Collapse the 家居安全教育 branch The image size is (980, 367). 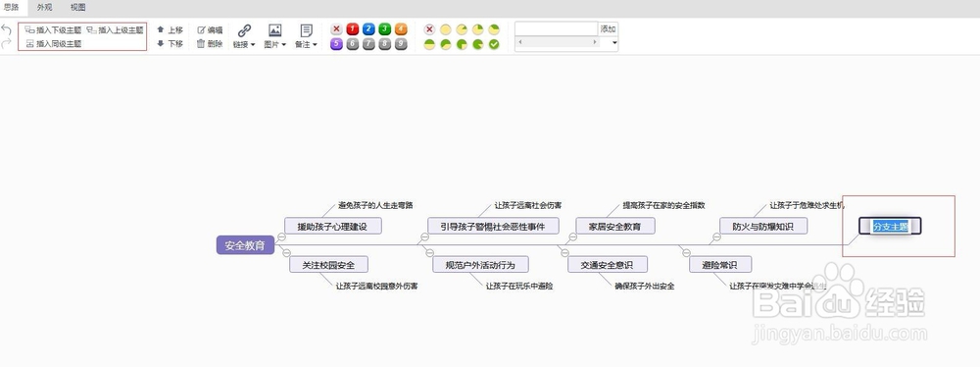click(572, 236)
